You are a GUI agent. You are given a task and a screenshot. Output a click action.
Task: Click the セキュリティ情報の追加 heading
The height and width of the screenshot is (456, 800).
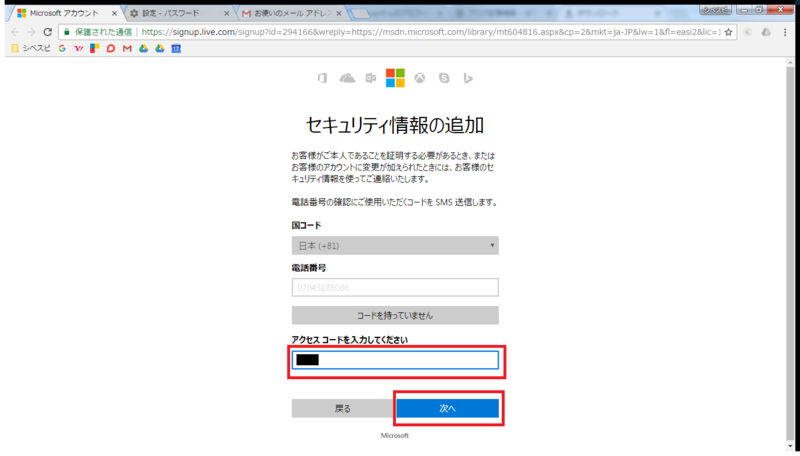[x=395, y=125]
